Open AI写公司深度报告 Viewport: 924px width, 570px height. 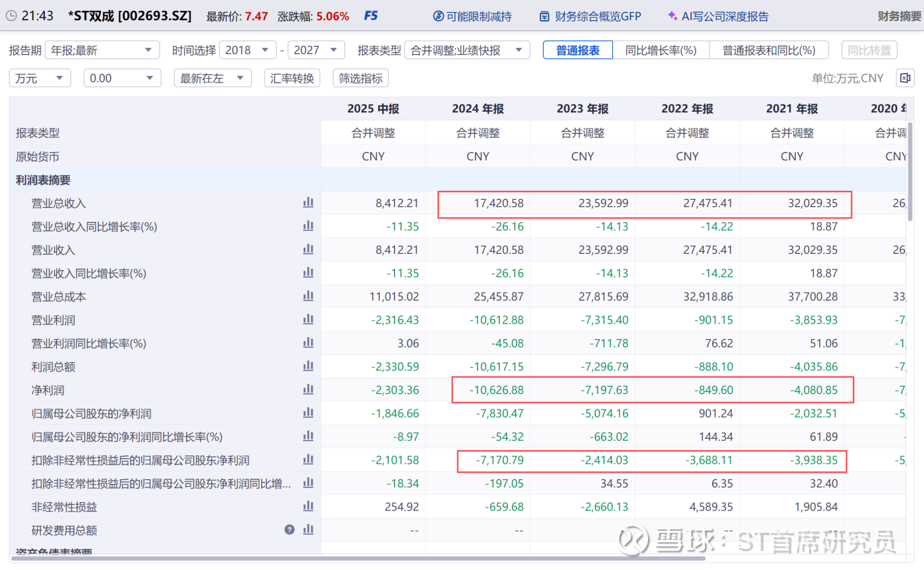point(718,16)
